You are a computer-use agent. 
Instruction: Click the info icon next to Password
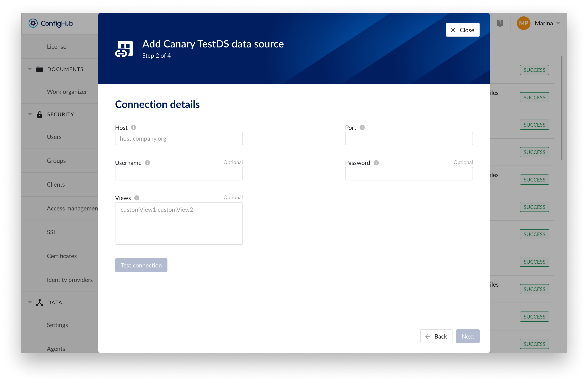(x=376, y=163)
